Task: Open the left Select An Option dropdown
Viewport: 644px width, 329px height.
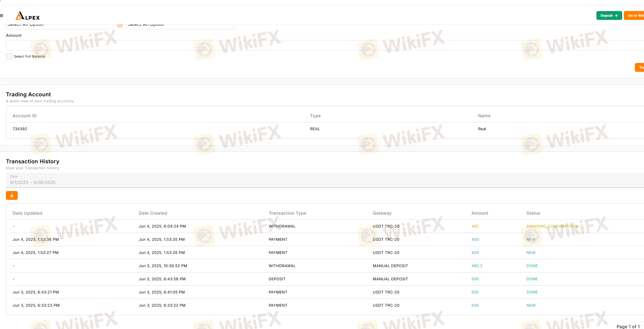Action: tap(59, 26)
